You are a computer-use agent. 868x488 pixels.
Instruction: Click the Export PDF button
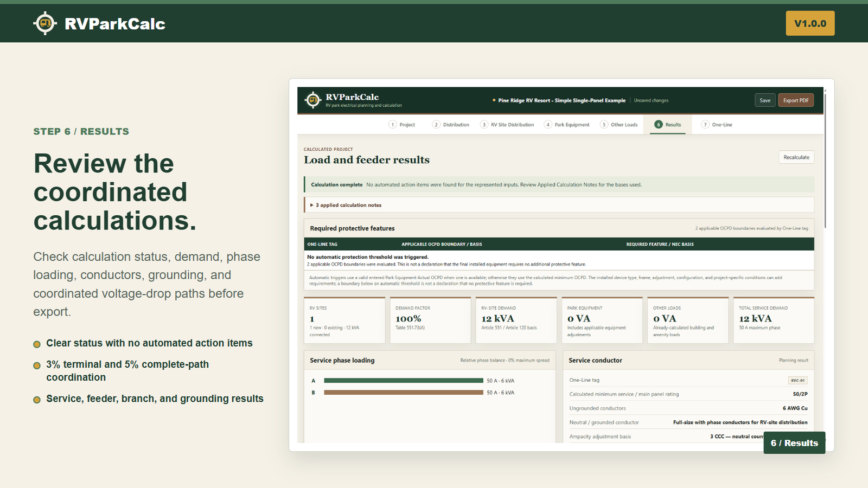click(x=796, y=100)
